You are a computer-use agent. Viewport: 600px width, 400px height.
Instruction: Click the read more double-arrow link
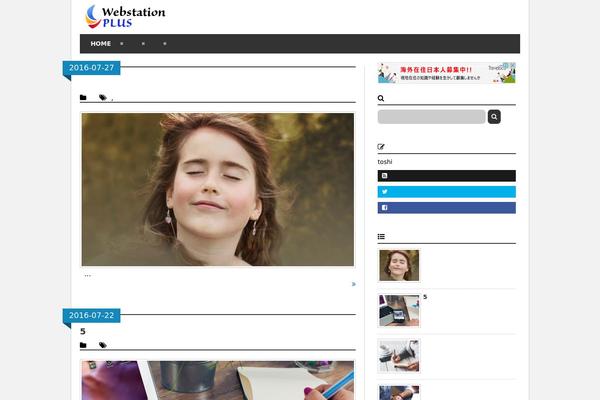coord(352,284)
